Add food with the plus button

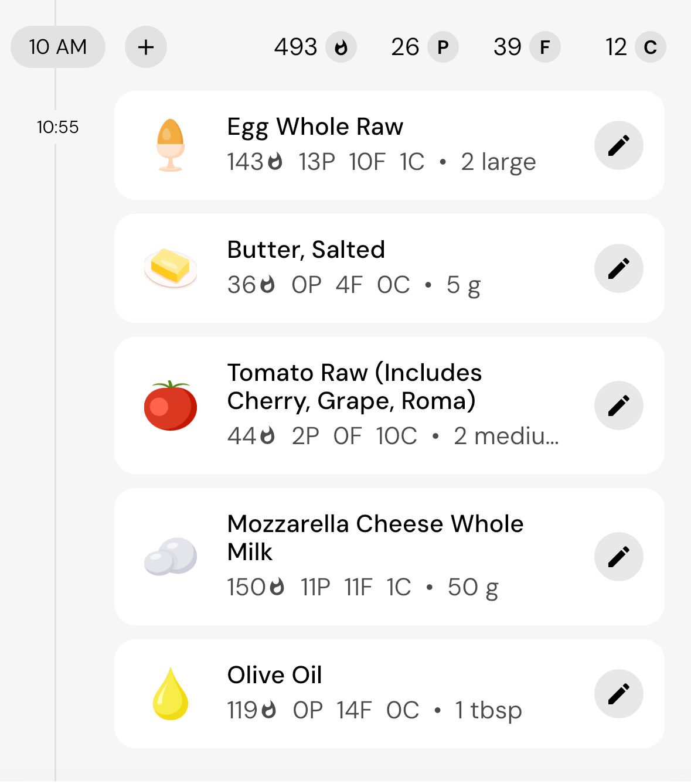point(146,47)
